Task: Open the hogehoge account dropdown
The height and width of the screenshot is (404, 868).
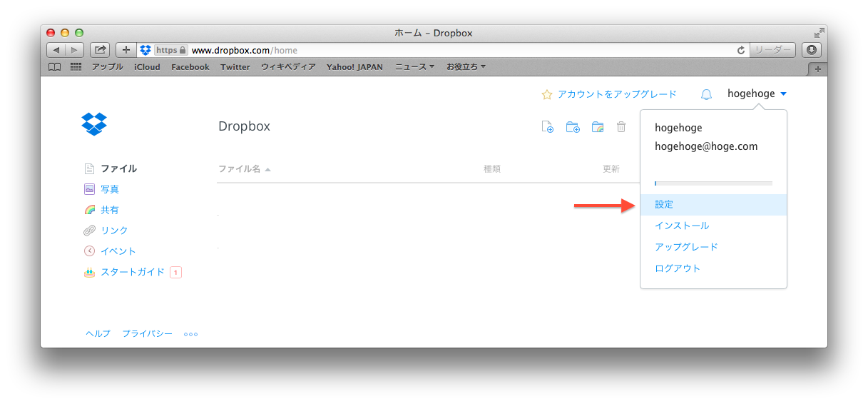Action: click(757, 94)
